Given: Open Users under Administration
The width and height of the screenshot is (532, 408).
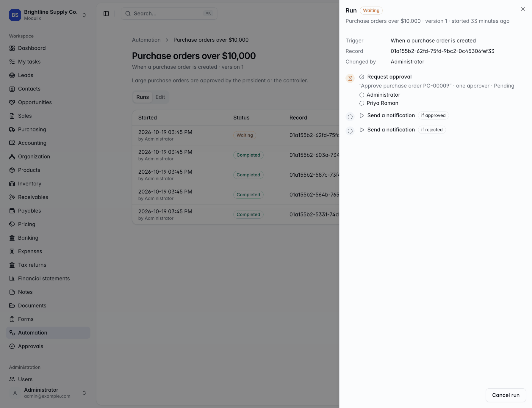Looking at the screenshot, I should [48, 379].
